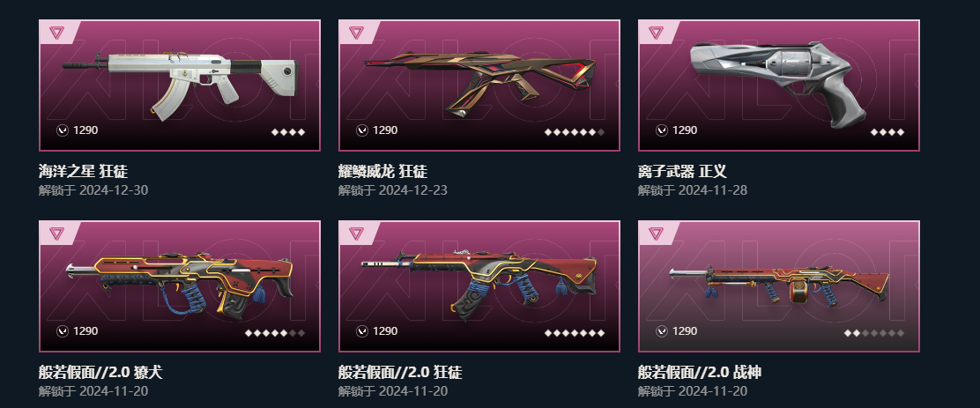Image resolution: width=980 pixels, height=408 pixels.
Task: Click the VP currency icon on 离子武器 正义 card
Action: (662, 130)
